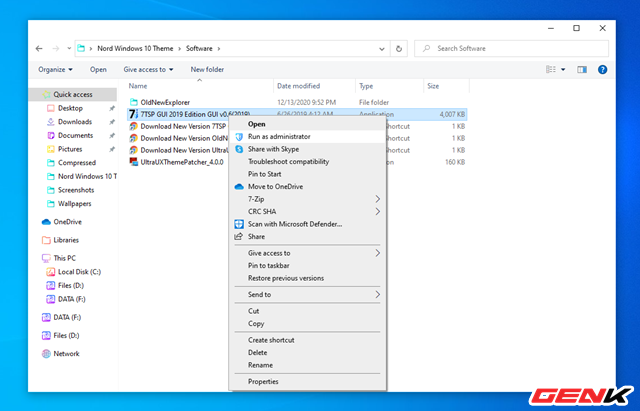Image resolution: width=640 pixels, height=411 pixels.
Task: Choose Copy in the context menu
Action: pos(256,324)
